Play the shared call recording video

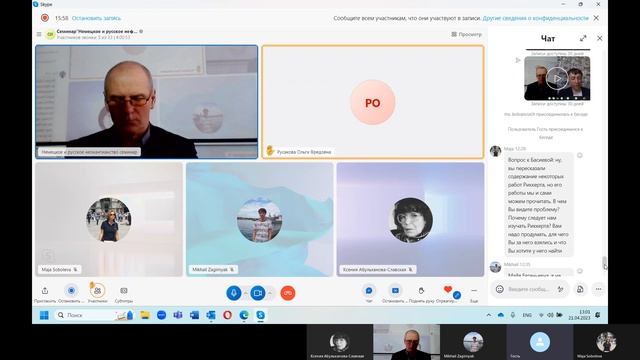[x=557, y=78]
